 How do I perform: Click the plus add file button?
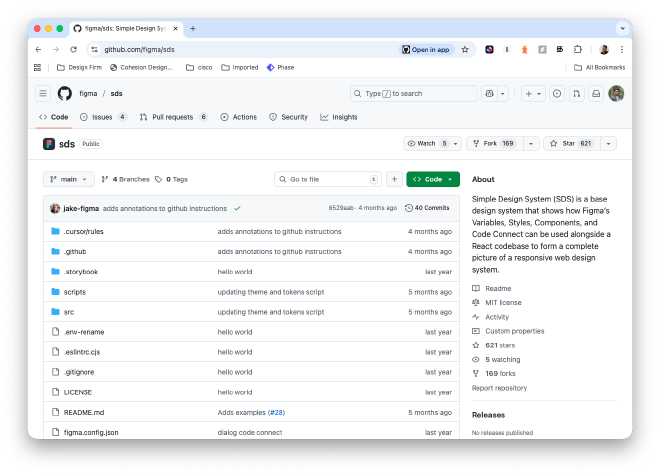394,179
